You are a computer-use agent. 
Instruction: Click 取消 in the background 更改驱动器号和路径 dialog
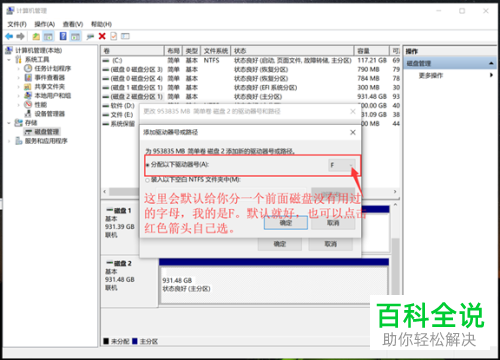click(x=330, y=244)
